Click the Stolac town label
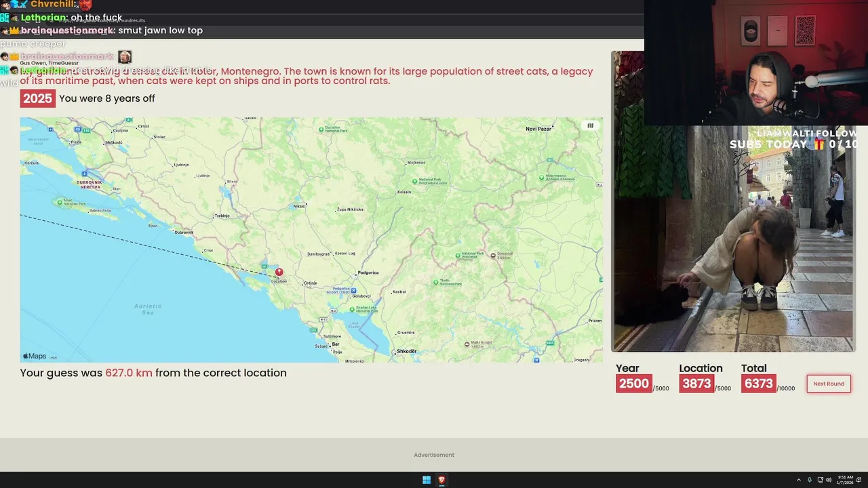 160,137
